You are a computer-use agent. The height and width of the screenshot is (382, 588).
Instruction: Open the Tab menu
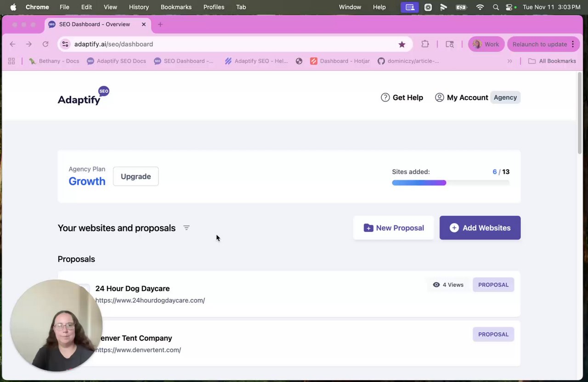click(241, 7)
